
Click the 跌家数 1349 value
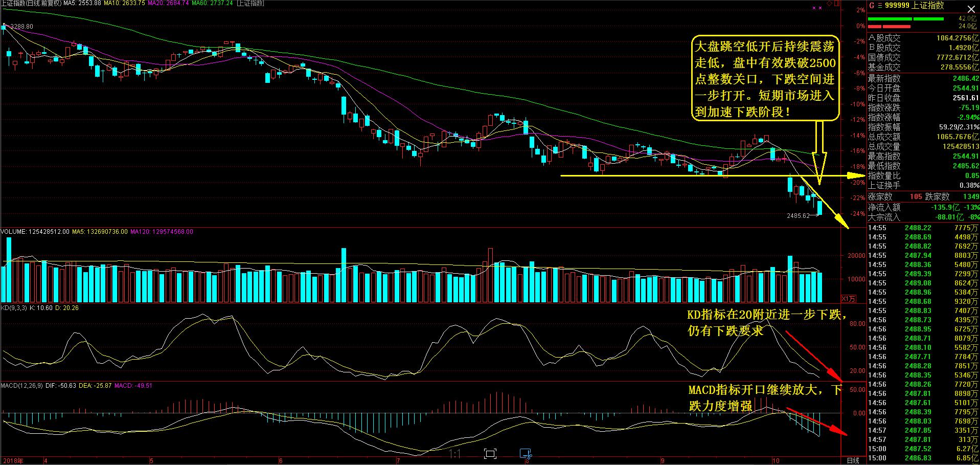tap(971, 196)
